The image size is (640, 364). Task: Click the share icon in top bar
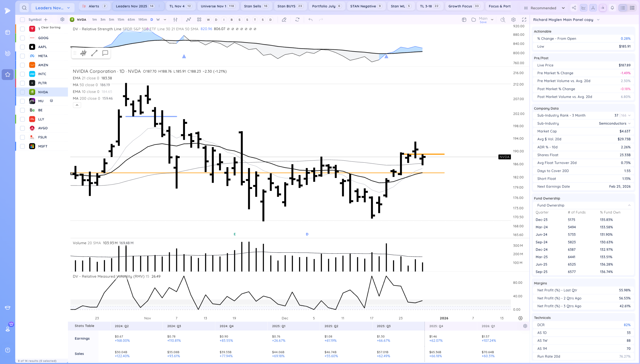[574, 8]
